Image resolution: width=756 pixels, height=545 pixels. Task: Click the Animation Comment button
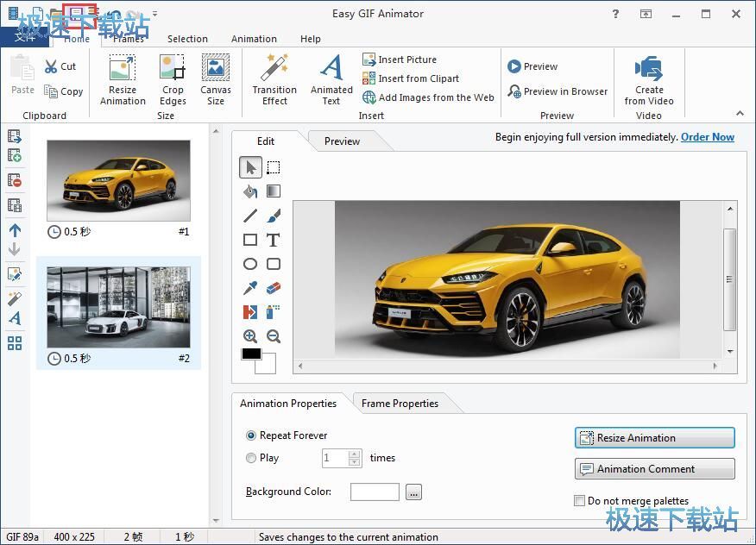[654, 469]
